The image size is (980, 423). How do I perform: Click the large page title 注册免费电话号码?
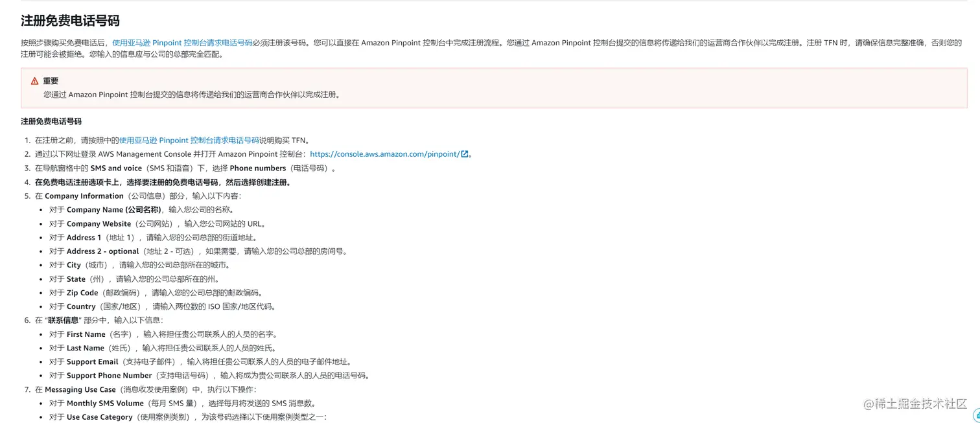pyautogui.click(x=70, y=21)
